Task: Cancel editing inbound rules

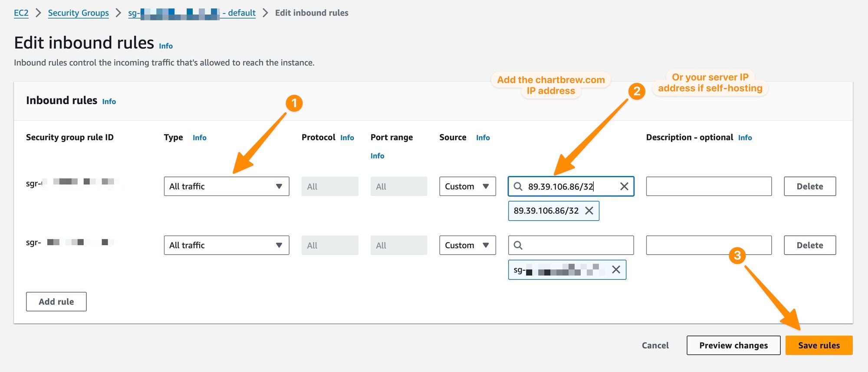Action: pos(655,345)
